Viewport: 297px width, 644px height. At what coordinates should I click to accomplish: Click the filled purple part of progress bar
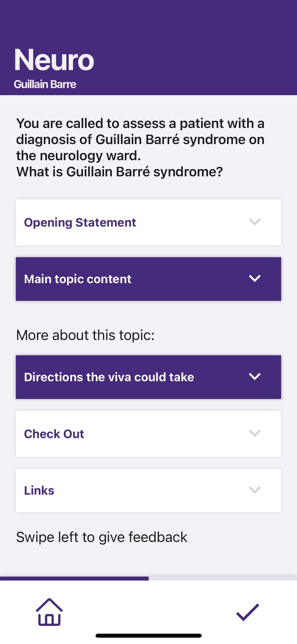(74, 578)
